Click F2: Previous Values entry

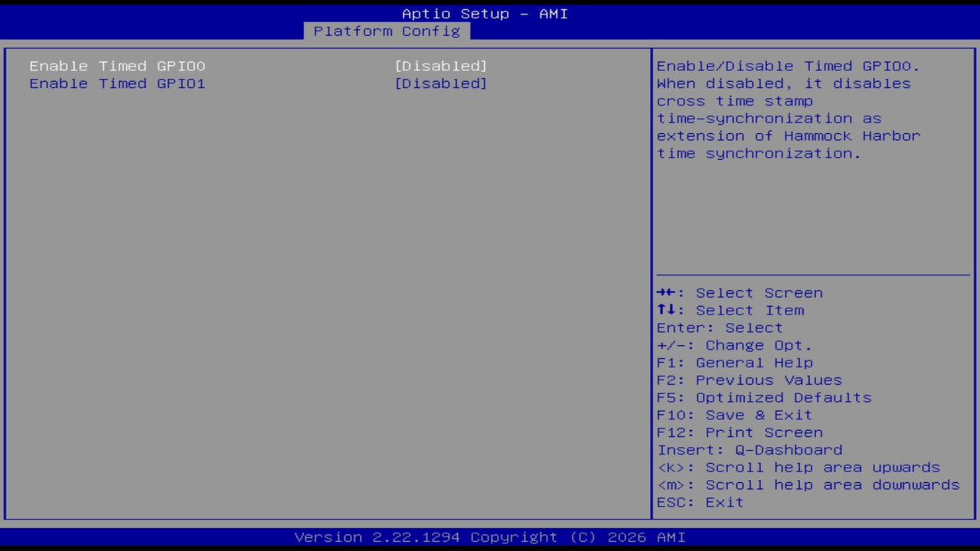[x=749, y=380]
